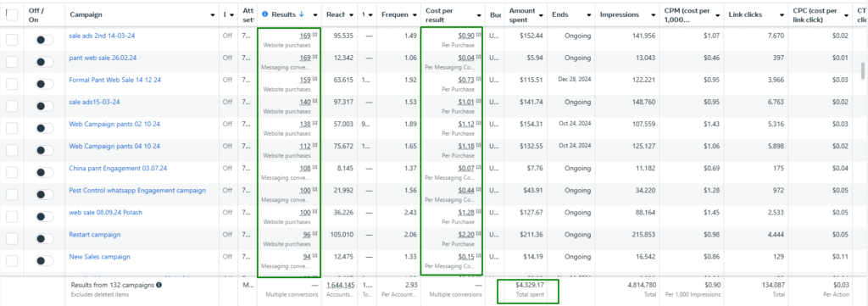The height and width of the screenshot is (306, 868).
Task: Open Web Campaign pants 04 10 24
Action: (114, 146)
